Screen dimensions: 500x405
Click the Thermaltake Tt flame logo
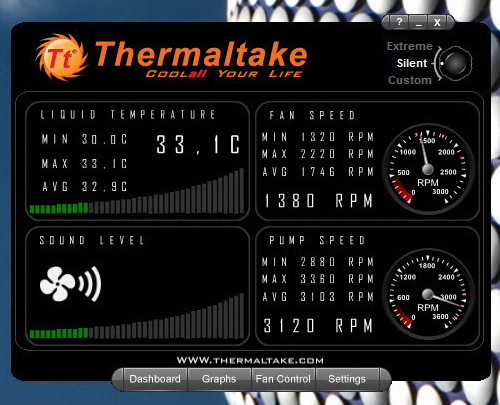[x=62, y=57]
